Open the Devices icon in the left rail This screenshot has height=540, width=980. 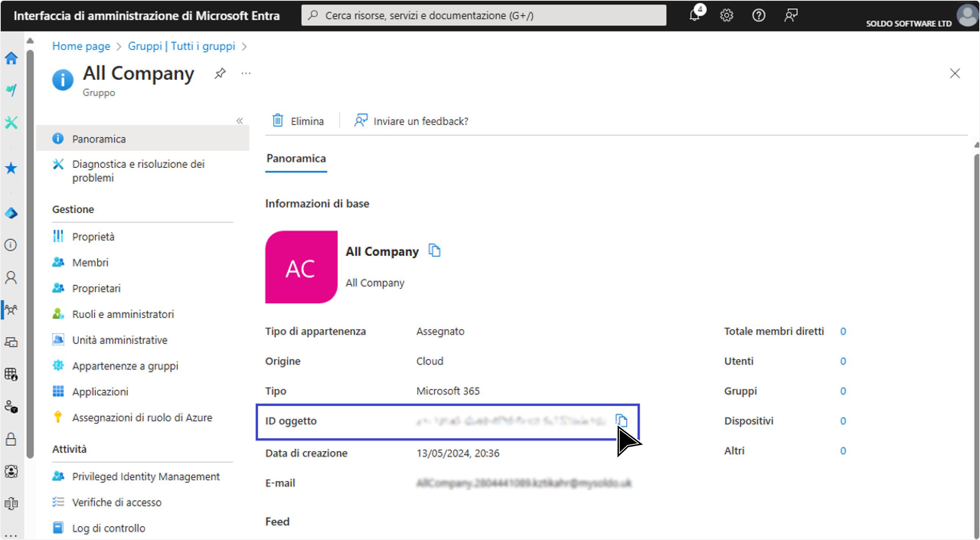click(x=11, y=342)
